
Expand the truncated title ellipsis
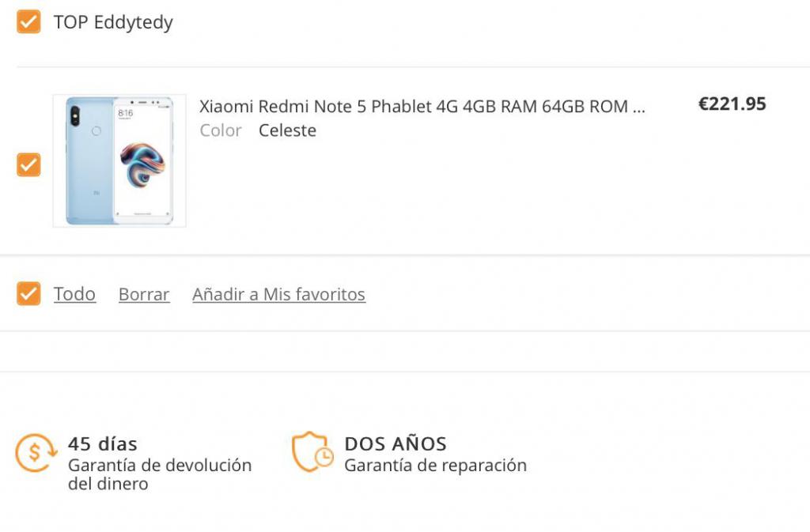pyautogui.click(x=638, y=108)
